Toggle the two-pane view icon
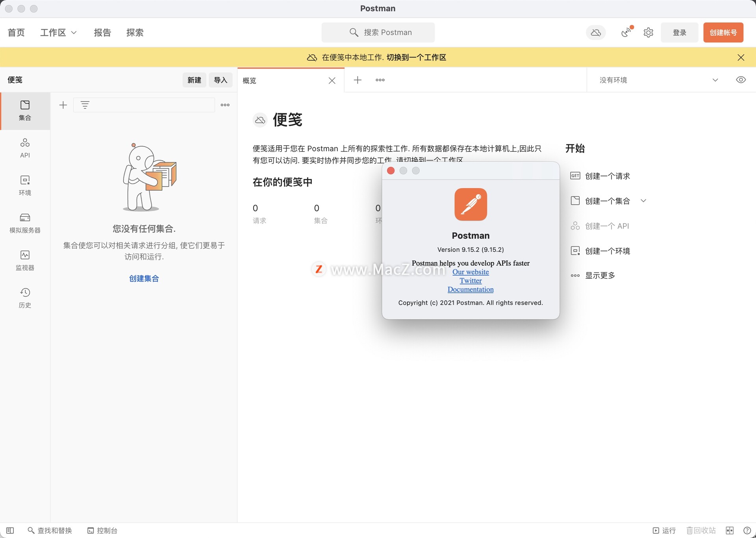The image size is (756, 538). pos(730,531)
